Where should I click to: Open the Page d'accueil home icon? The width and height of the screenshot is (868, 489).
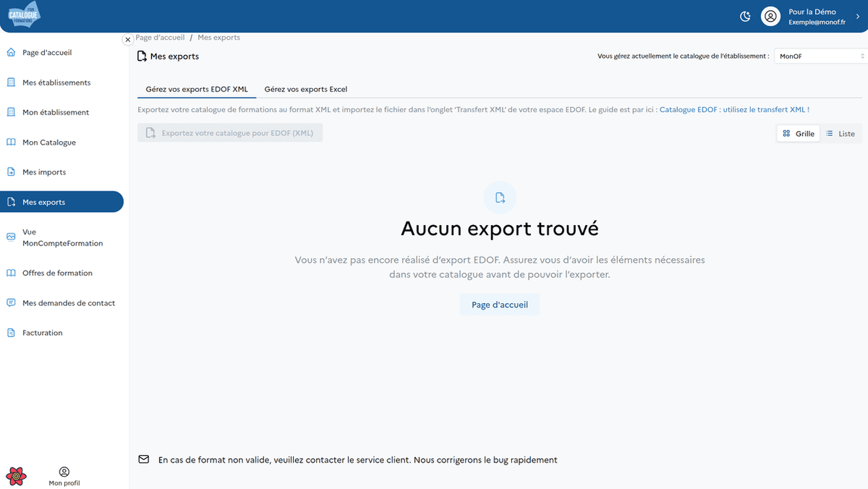pyautogui.click(x=10, y=52)
